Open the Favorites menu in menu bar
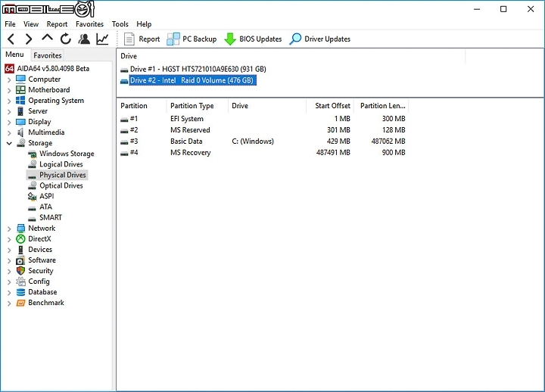The height and width of the screenshot is (392, 545). (89, 24)
